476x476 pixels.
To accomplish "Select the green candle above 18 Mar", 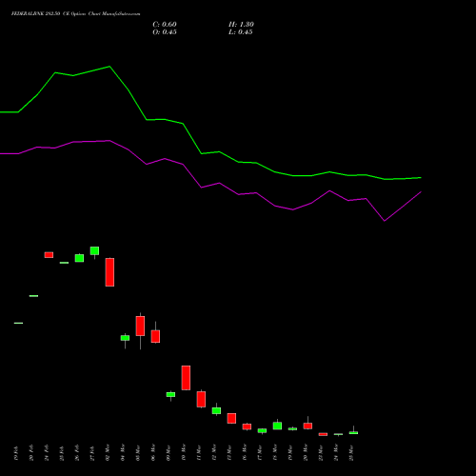I will pos(277,426).
